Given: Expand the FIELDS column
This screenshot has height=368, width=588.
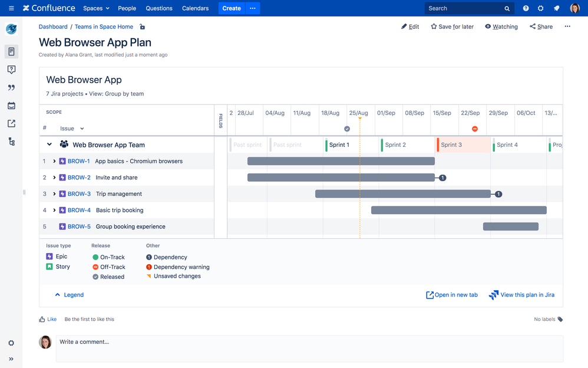Looking at the screenshot, I should (220, 120).
